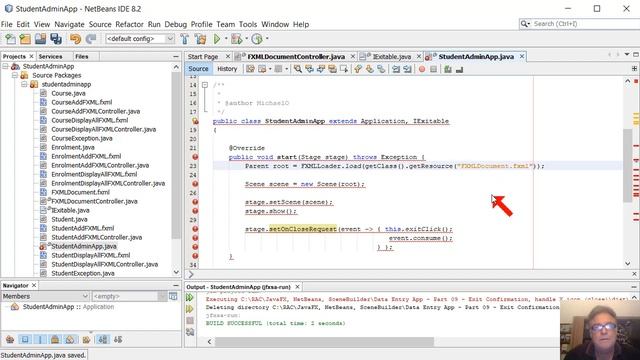Click the New File toolbar icon

(x=10, y=39)
